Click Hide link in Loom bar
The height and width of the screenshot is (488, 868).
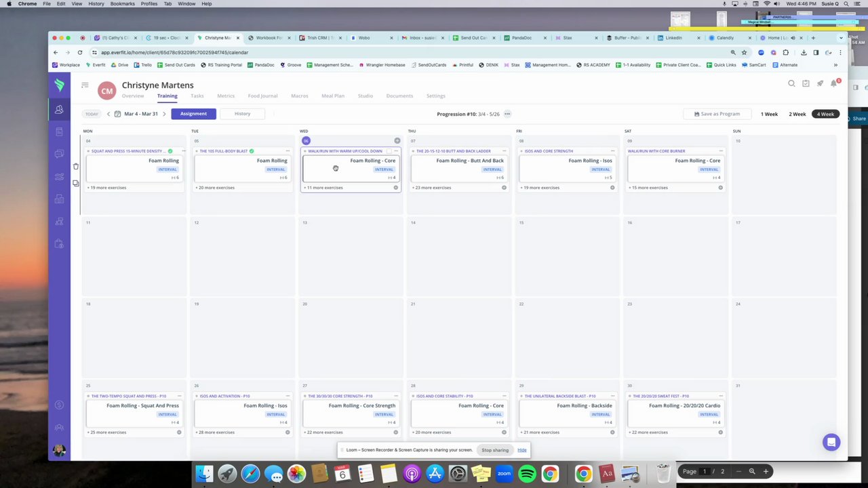click(522, 450)
